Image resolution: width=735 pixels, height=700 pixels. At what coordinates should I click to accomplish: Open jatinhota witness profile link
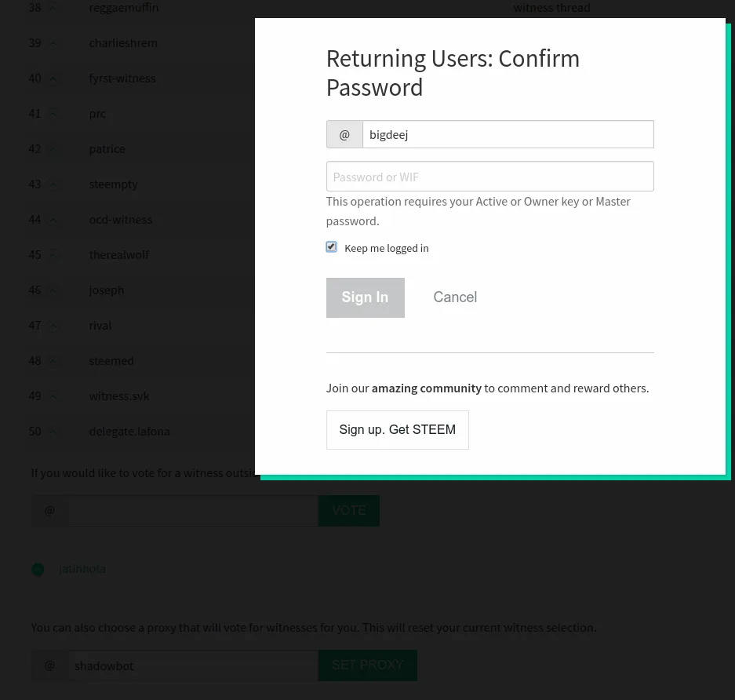82,569
